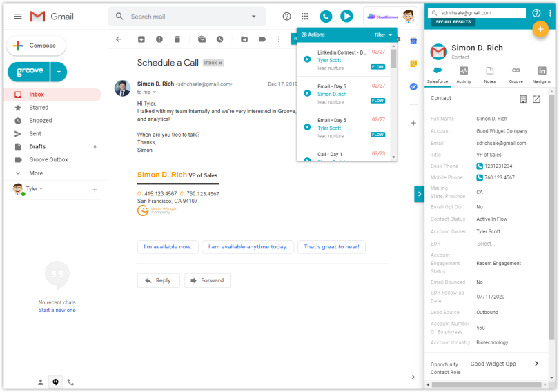Expand More labels in sidebar

coord(36,173)
